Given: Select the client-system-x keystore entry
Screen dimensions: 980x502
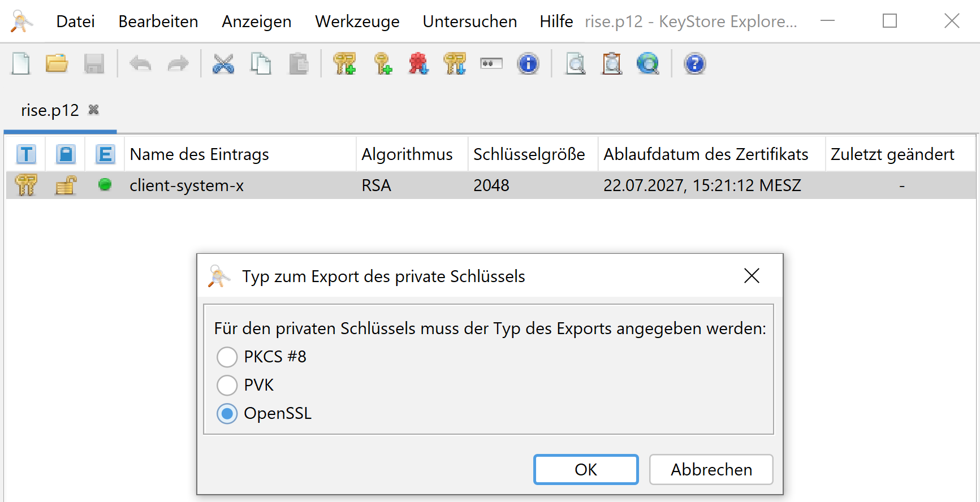Looking at the screenshot, I should [187, 185].
